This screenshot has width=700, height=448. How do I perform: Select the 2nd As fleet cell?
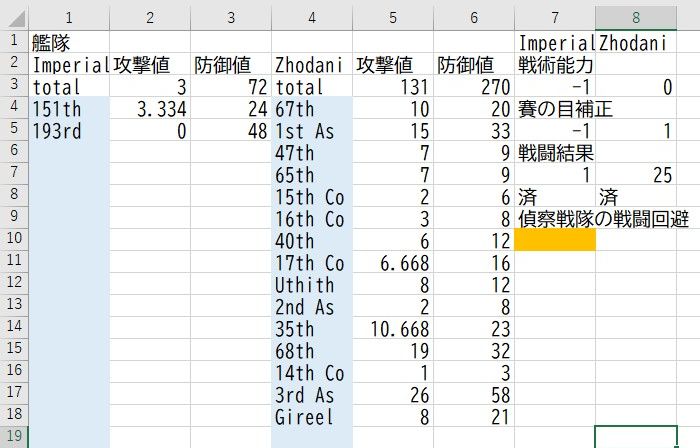pyautogui.click(x=312, y=306)
